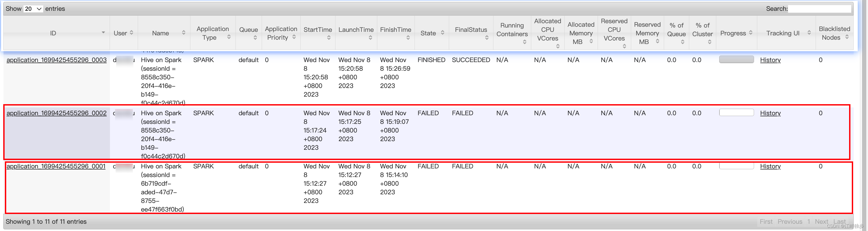Viewport: 868px width, 231px height.
Task: Open application_1699425455296_0002 link
Action: click(57, 113)
